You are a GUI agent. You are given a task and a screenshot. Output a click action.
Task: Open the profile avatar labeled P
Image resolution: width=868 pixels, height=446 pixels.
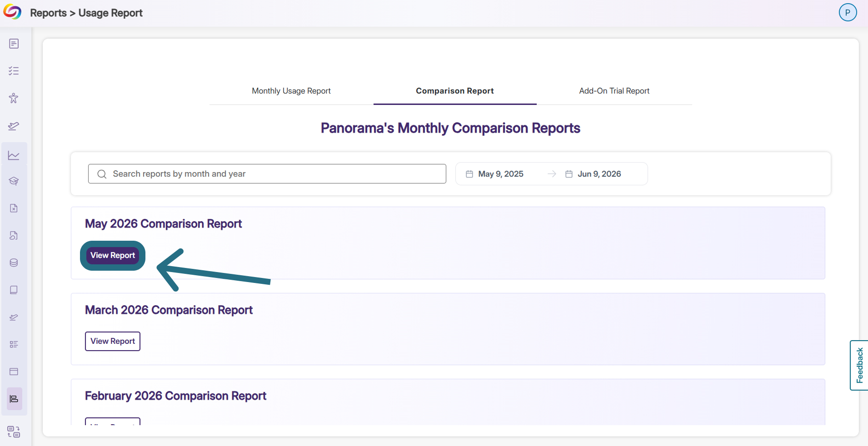tap(848, 12)
